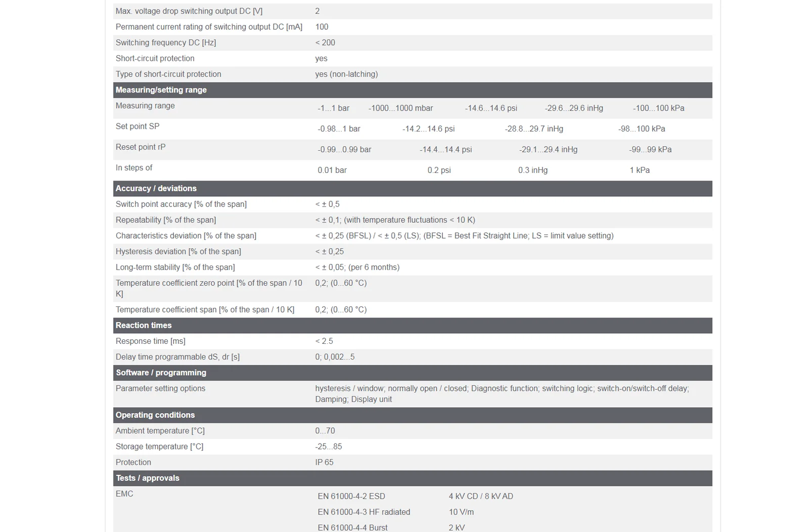Click 'Permanent current rating of switching output DC [mA]'

[x=209, y=27]
